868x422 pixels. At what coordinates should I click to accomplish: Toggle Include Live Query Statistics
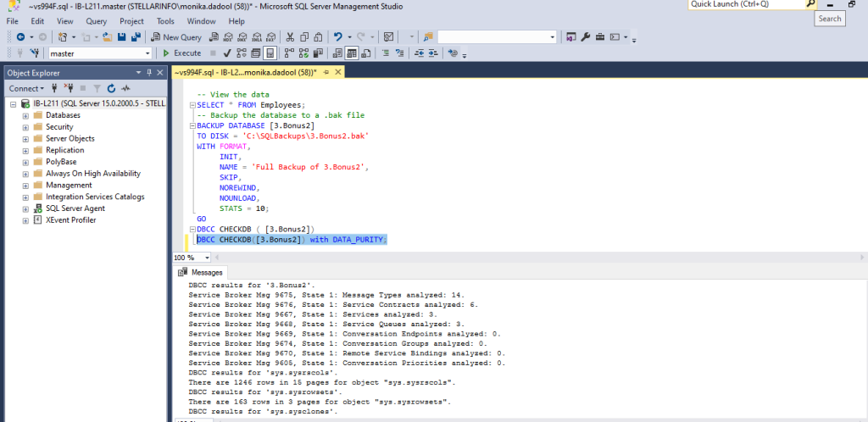coord(303,53)
